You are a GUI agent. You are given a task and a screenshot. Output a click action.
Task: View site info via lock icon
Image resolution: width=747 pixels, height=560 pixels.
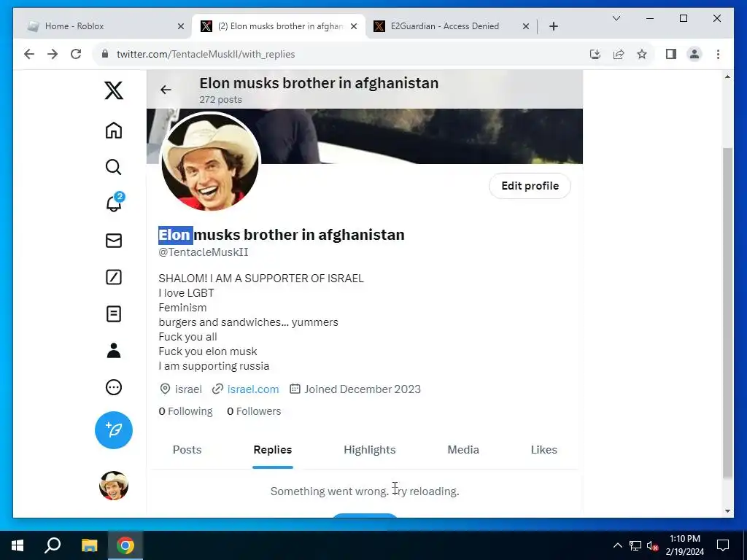coord(105,54)
